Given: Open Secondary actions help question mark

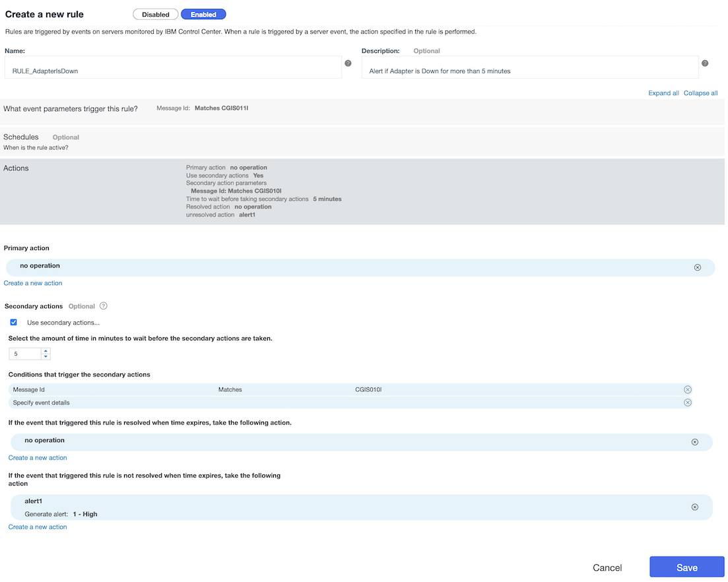Looking at the screenshot, I should 103,306.
